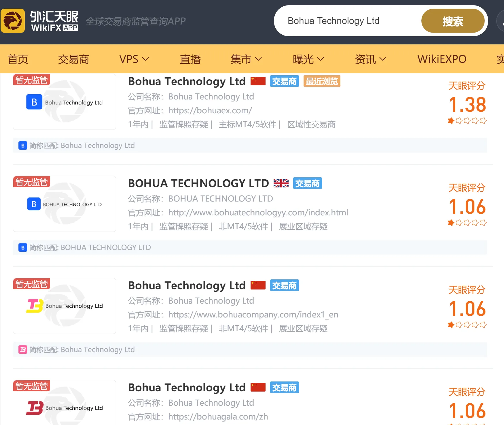
Task: Click 暂无监管 tag on bohuaex.com logo card
Action: click(32, 80)
